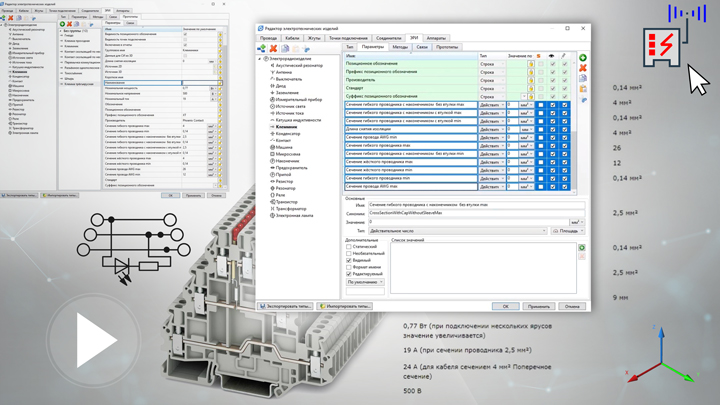The height and width of the screenshot is (405, 720).
Task: Toggle editable checkbox in Сечение жёсткого проводника max row
Action: tap(565, 162)
